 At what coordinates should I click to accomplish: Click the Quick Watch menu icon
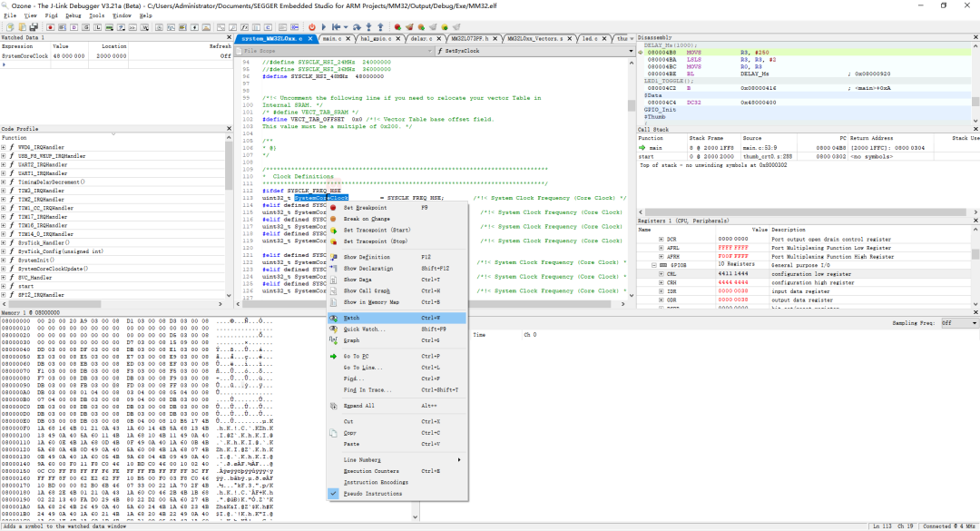pyautogui.click(x=333, y=329)
